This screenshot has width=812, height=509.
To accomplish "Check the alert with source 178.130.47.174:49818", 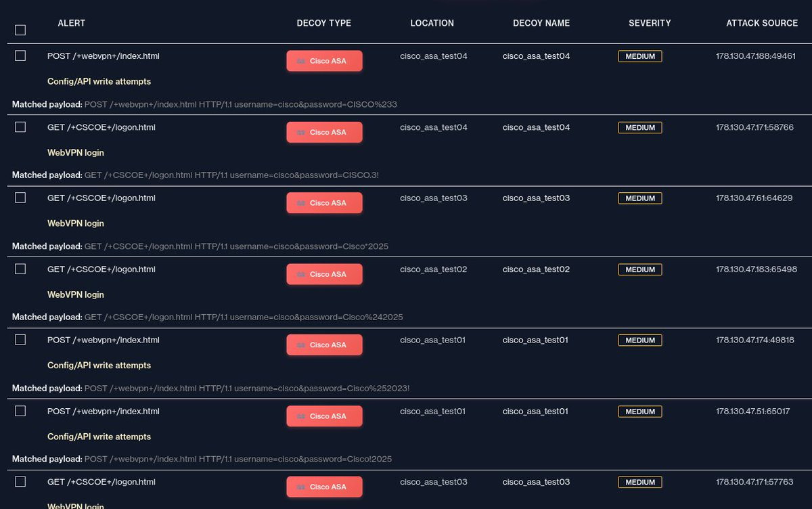I will (x=20, y=339).
